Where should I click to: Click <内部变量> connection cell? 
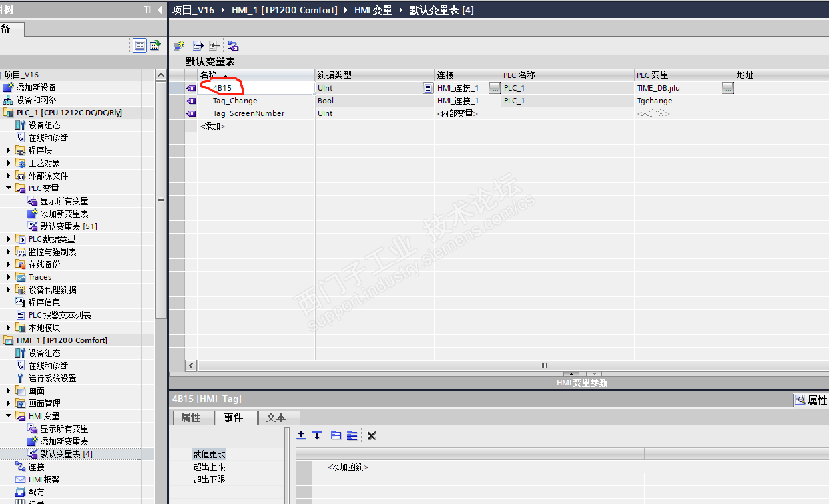click(467, 113)
